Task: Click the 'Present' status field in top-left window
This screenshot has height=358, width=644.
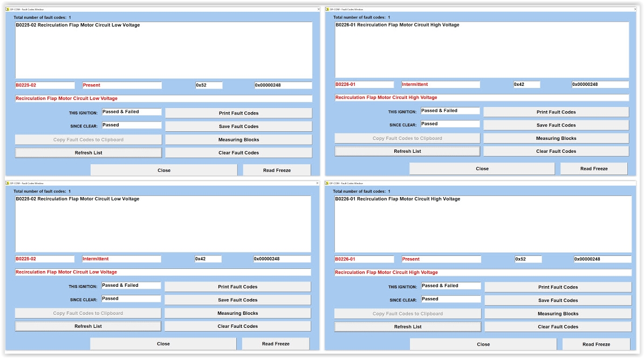Action: pyautogui.click(x=122, y=85)
